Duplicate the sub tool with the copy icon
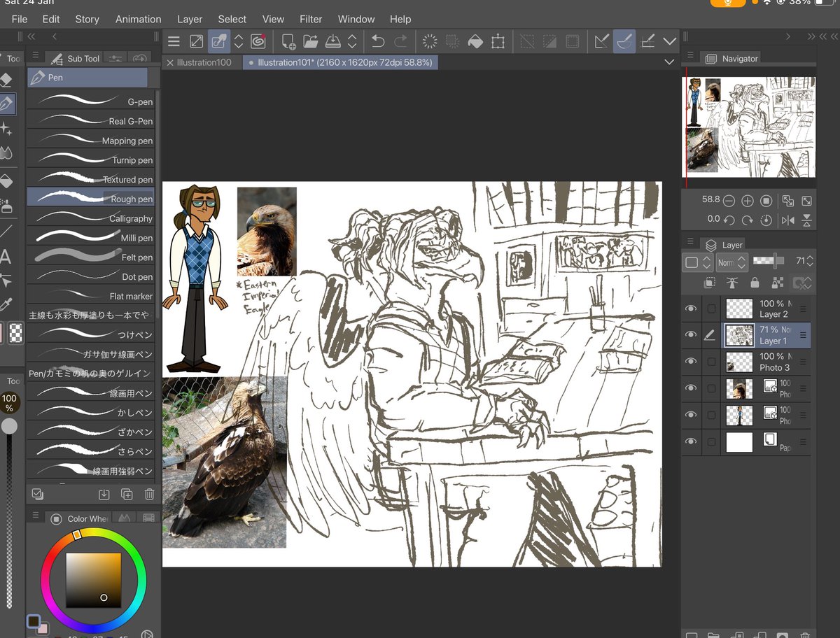Image resolution: width=840 pixels, height=638 pixels. click(127, 495)
